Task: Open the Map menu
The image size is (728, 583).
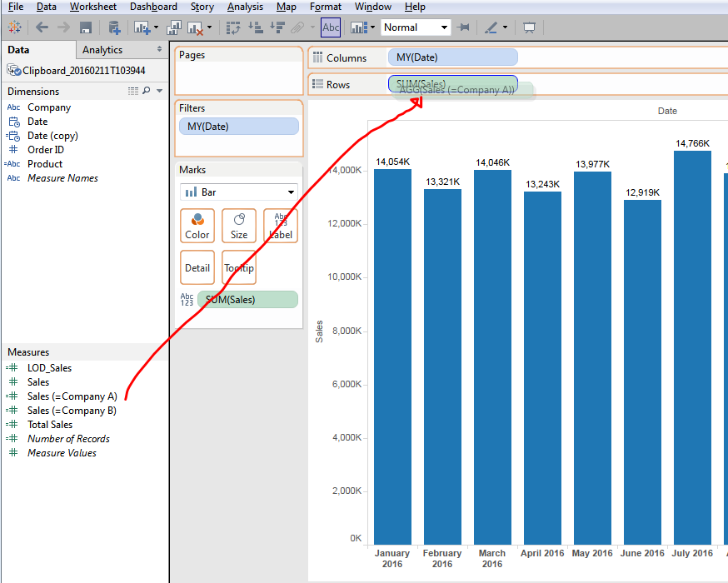Action: point(286,7)
